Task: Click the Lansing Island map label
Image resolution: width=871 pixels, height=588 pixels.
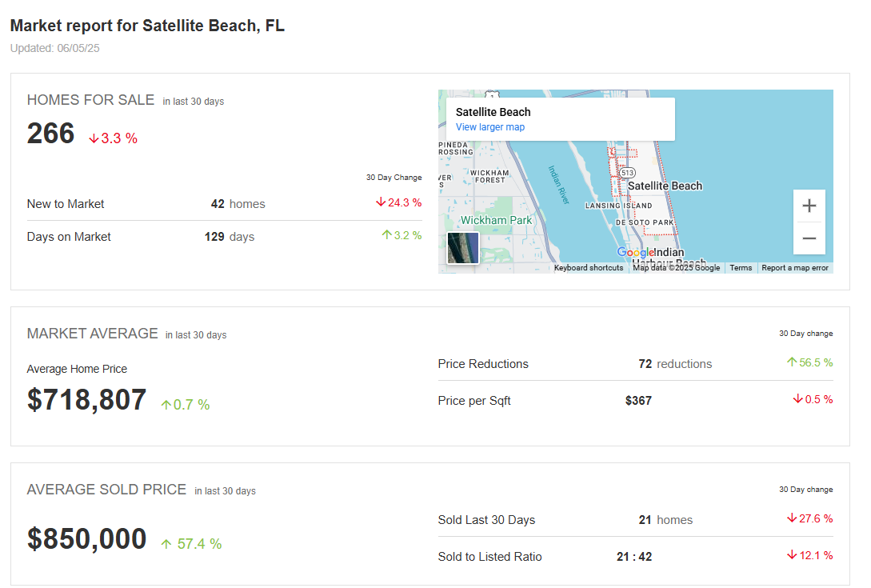Action: (618, 206)
